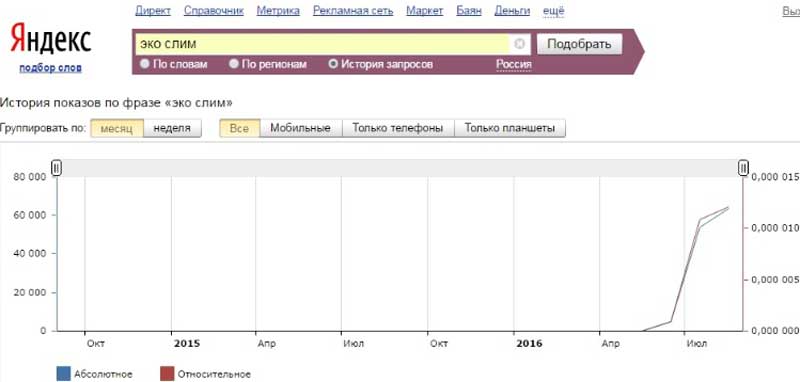The width and height of the screenshot is (800, 382).
Task: Show 'Все' devices tab
Action: point(239,129)
